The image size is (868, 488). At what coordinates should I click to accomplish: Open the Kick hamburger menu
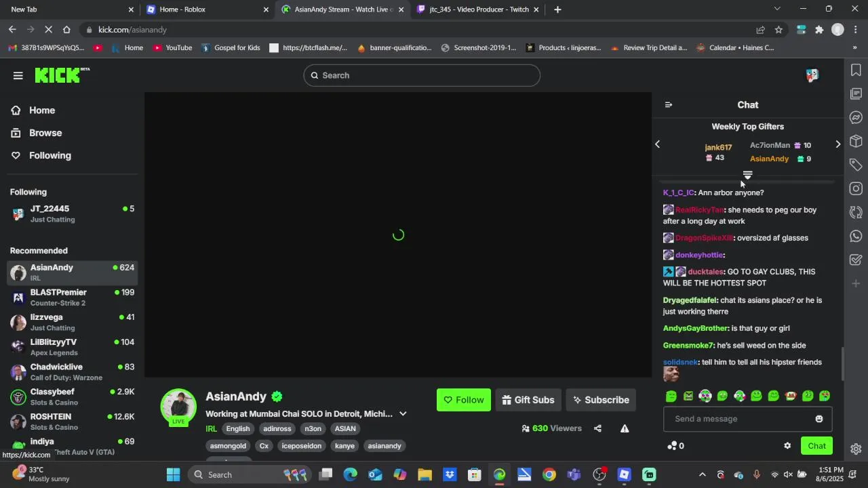click(x=18, y=75)
